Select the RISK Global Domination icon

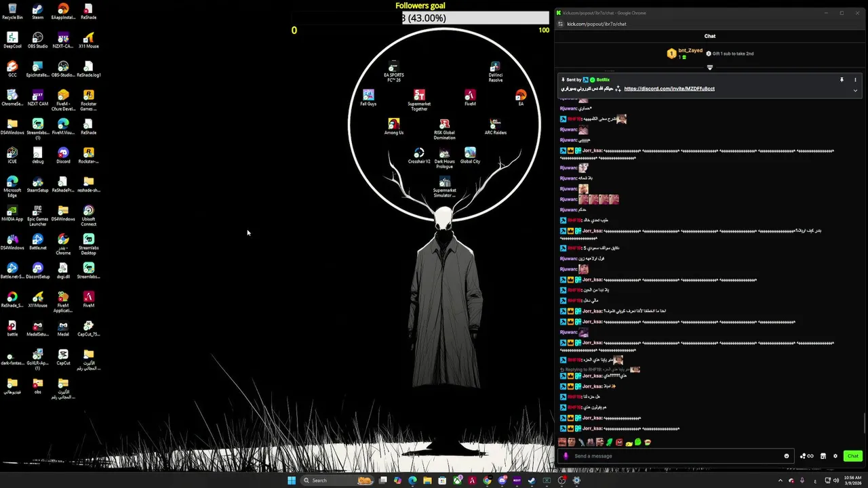coord(444,129)
